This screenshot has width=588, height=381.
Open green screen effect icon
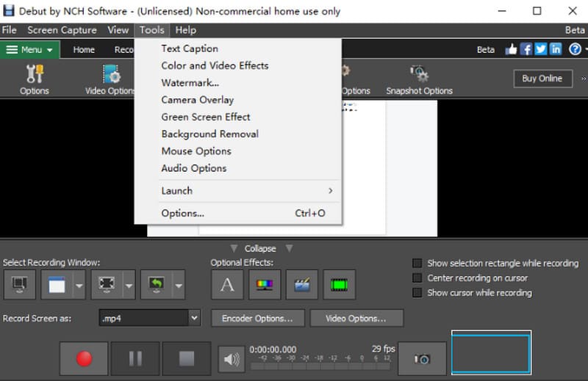point(339,285)
